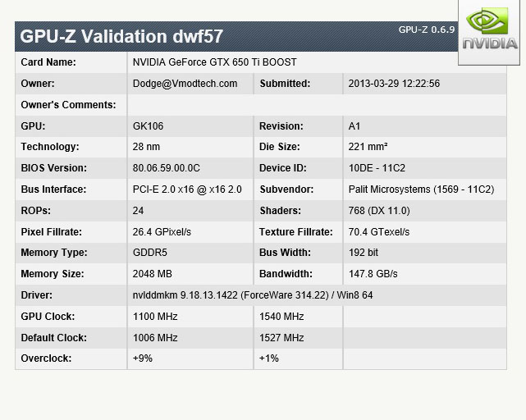Select shaders value 768 (DX 11.0)
Viewport: 526px width, 420px height.
pos(379,211)
